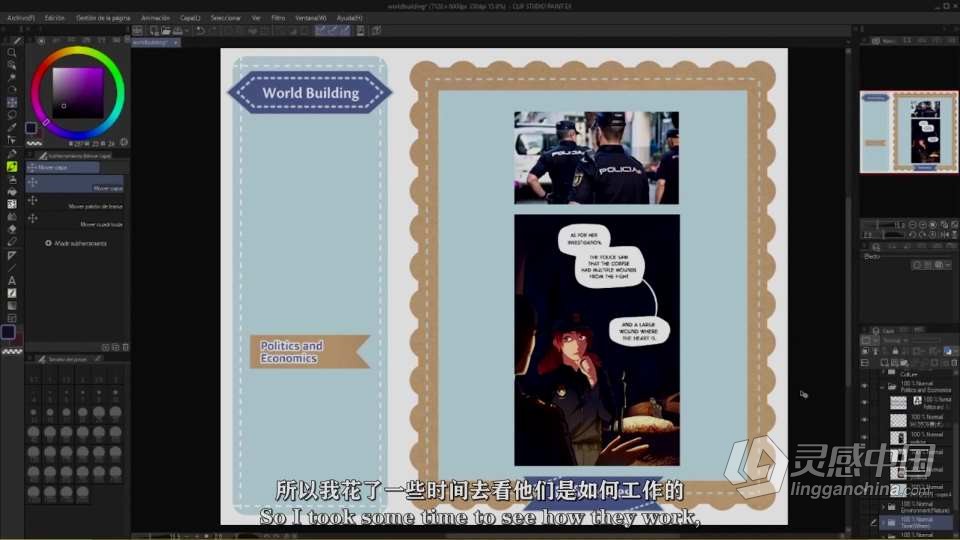Image resolution: width=960 pixels, height=540 pixels.
Task: Select the Text tool
Action: pos(12,280)
